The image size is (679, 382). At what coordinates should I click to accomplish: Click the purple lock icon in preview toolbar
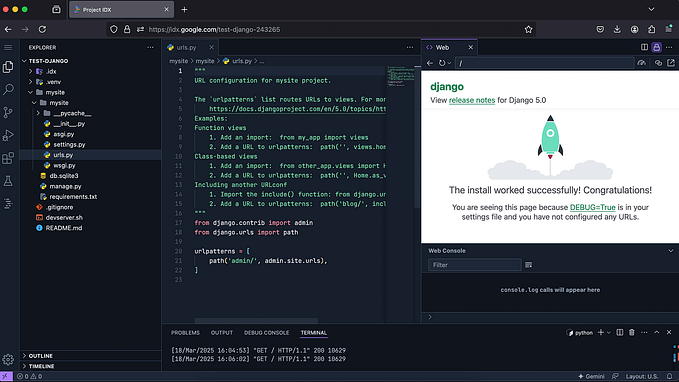656,47
